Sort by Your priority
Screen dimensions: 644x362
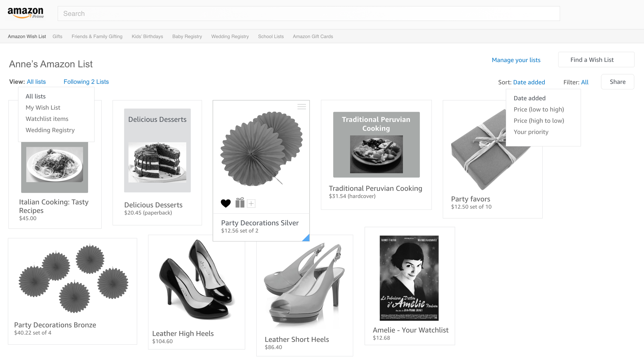point(531,132)
